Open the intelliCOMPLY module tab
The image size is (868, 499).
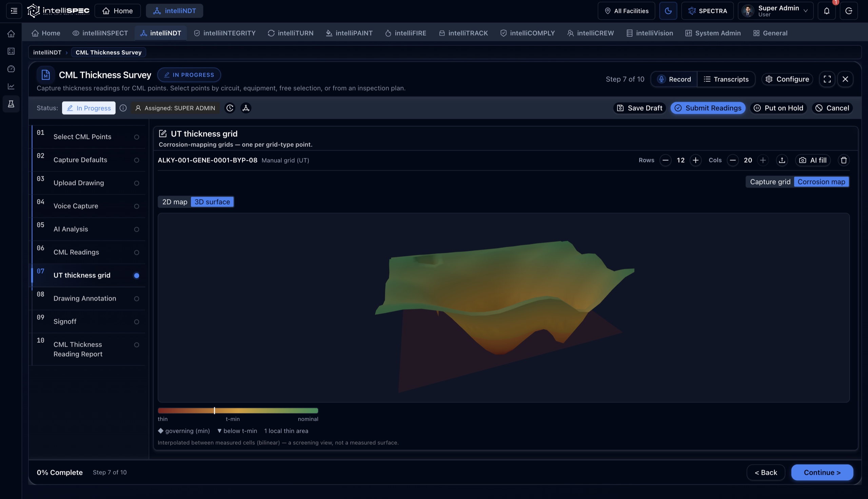pos(527,33)
